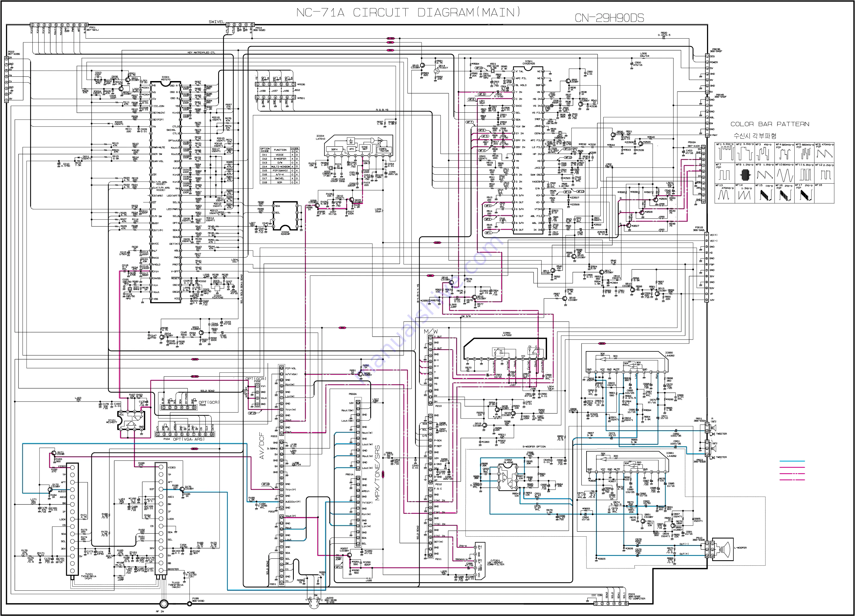
Task: Select the WF6 470mVp-p PIP waveform
Action: tap(824, 153)
